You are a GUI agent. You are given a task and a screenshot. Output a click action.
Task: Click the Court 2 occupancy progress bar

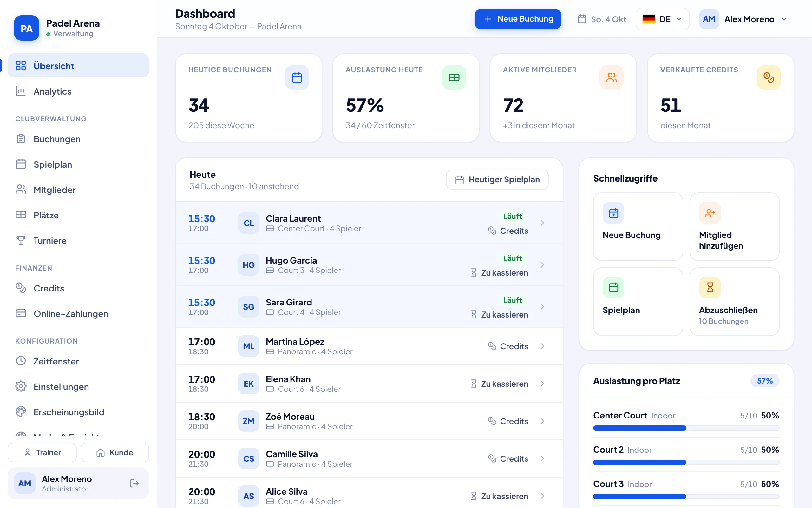pos(686,462)
